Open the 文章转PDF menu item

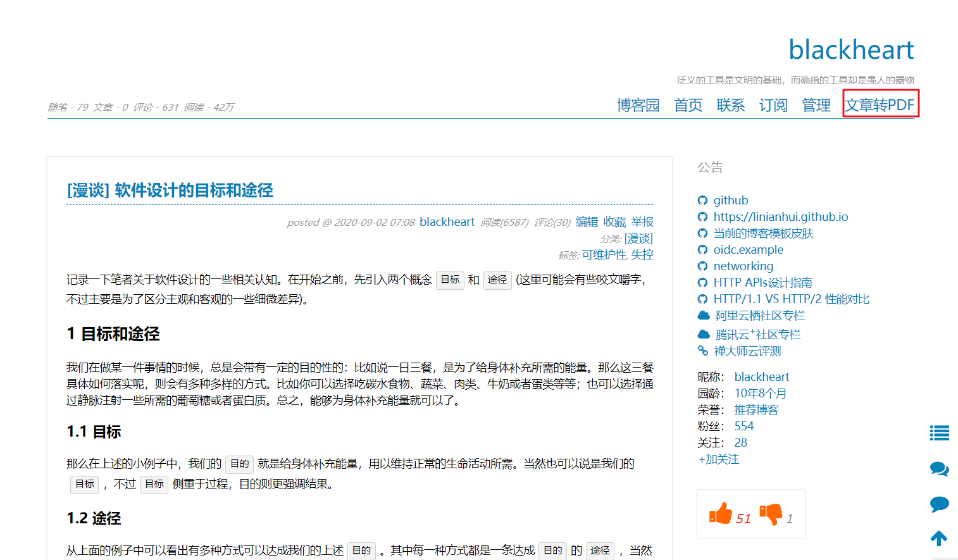[x=881, y=105]
